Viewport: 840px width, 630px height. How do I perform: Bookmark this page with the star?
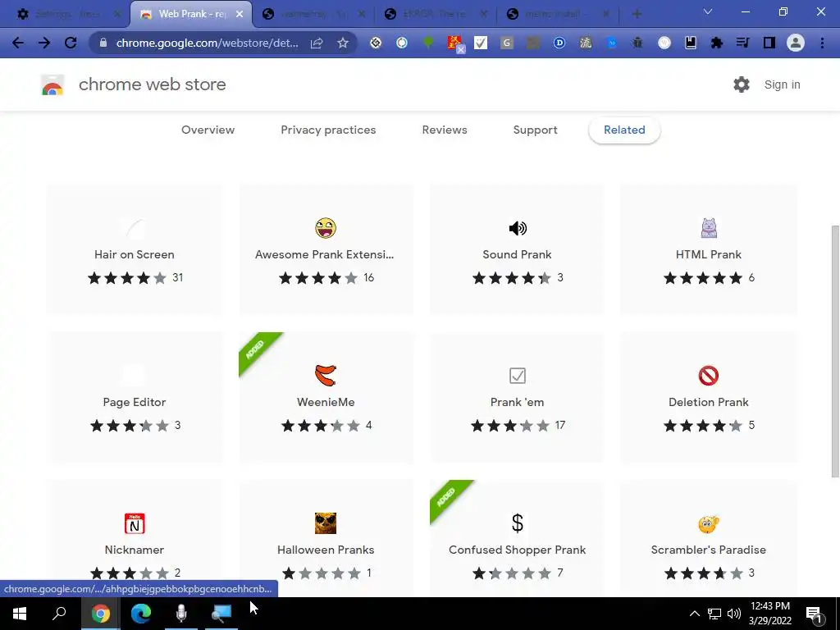tap(343, 43)
